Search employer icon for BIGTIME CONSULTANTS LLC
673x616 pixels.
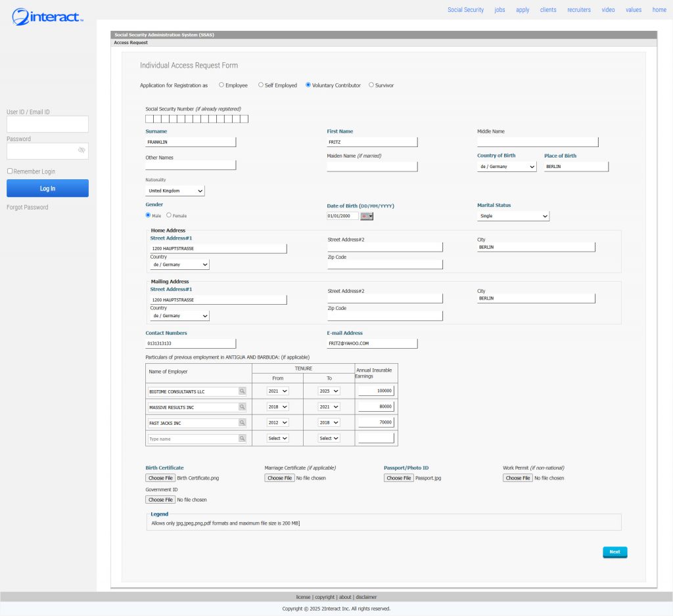(x=242, y=391)
